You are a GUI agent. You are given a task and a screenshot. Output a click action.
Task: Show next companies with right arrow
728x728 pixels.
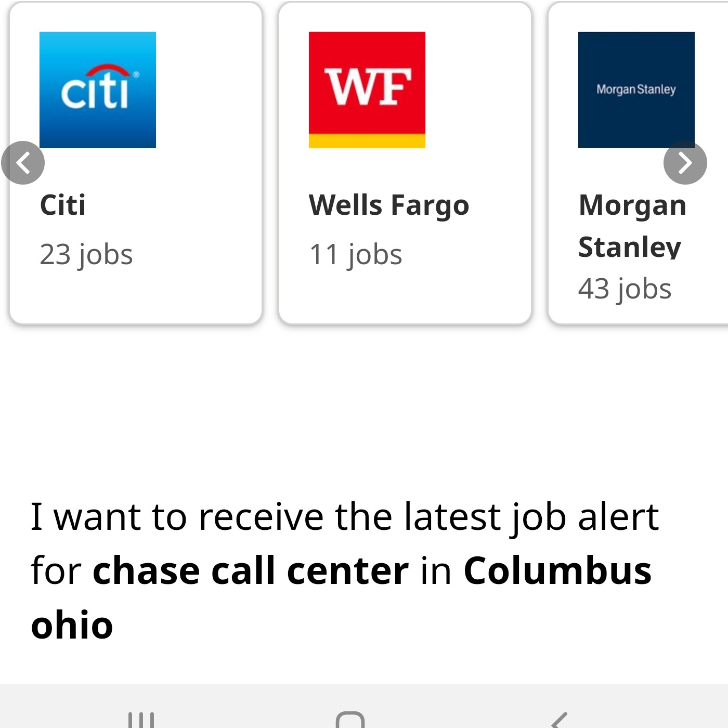pyautogui.click(x=685, y=163)
